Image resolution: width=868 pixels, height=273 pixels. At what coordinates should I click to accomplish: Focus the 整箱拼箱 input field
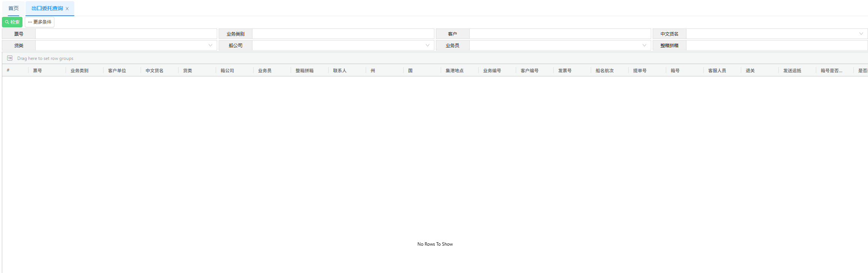tap(776, 45)
